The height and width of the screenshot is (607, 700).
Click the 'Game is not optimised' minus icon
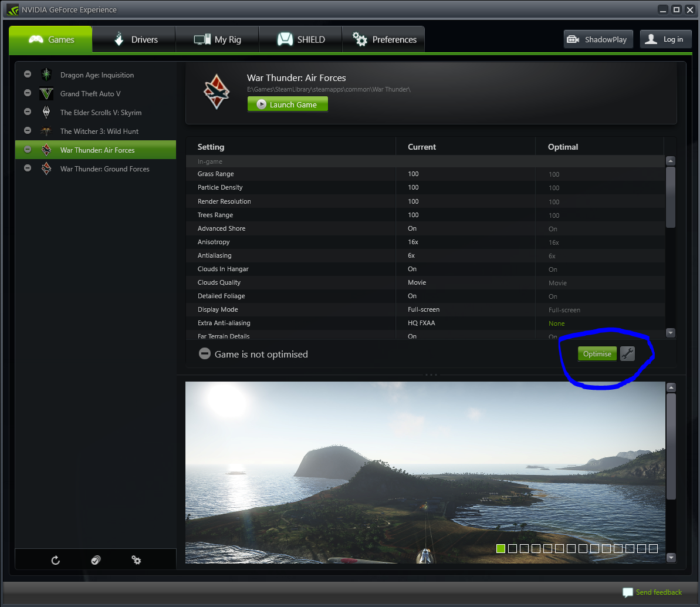[204, 354]
